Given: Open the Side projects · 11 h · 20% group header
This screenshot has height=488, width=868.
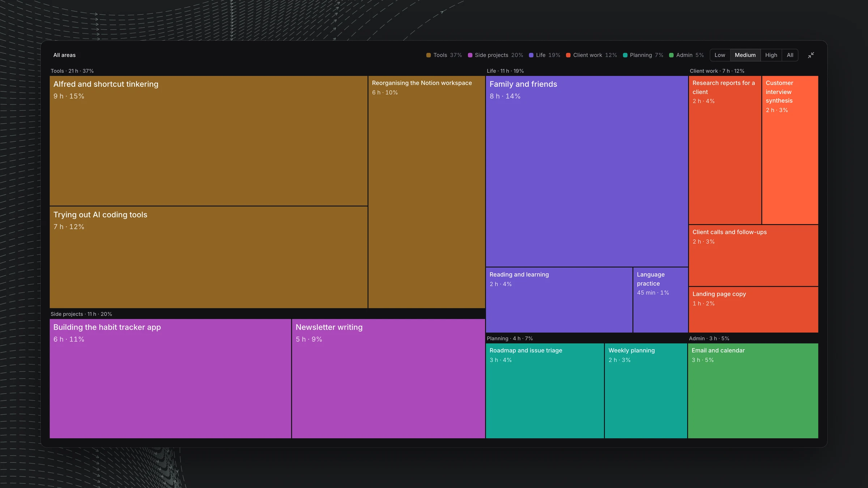Looking at the screenshot, I should [81, 314].
